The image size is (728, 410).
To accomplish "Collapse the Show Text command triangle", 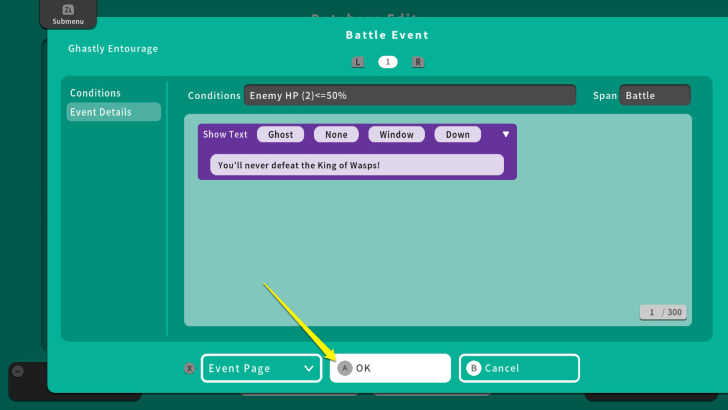I will click(505, 134).
